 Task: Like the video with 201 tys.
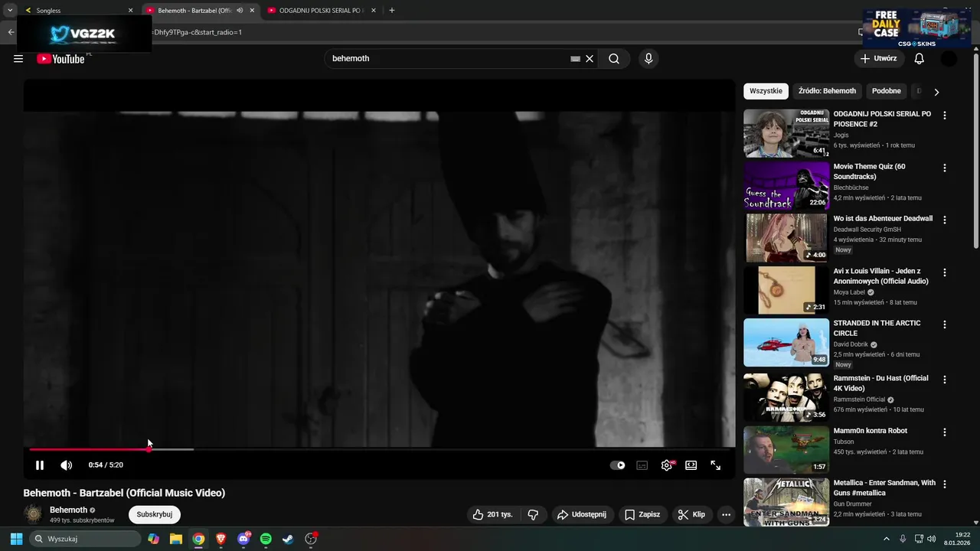493,514
